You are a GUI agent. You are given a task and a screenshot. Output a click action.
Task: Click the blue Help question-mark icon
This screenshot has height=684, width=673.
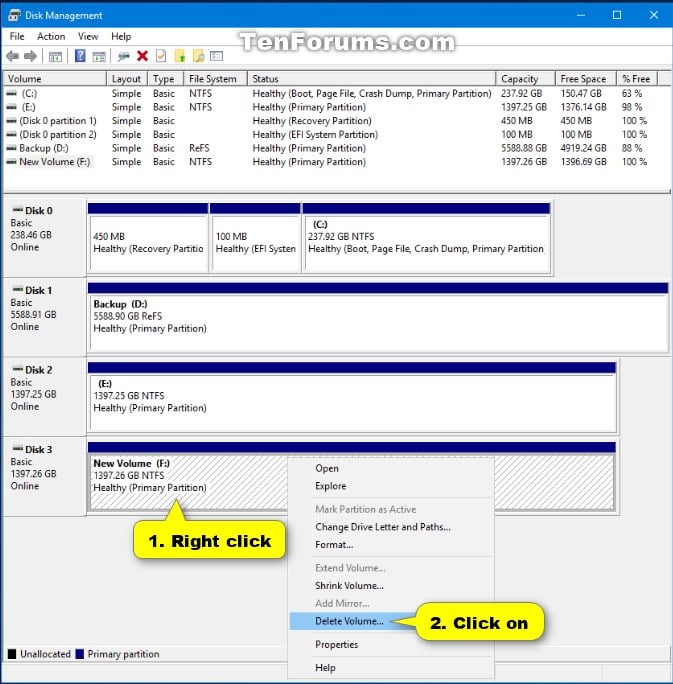(80, 56)
